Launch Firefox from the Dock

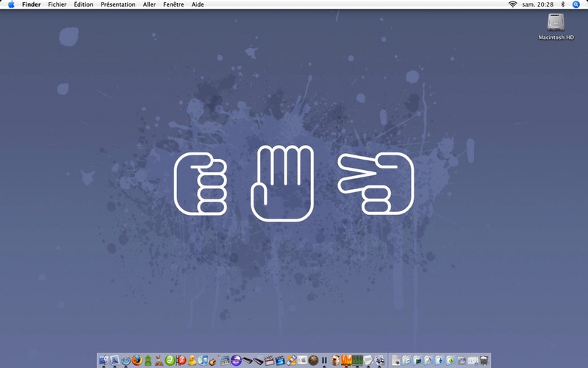click(137, 361)
